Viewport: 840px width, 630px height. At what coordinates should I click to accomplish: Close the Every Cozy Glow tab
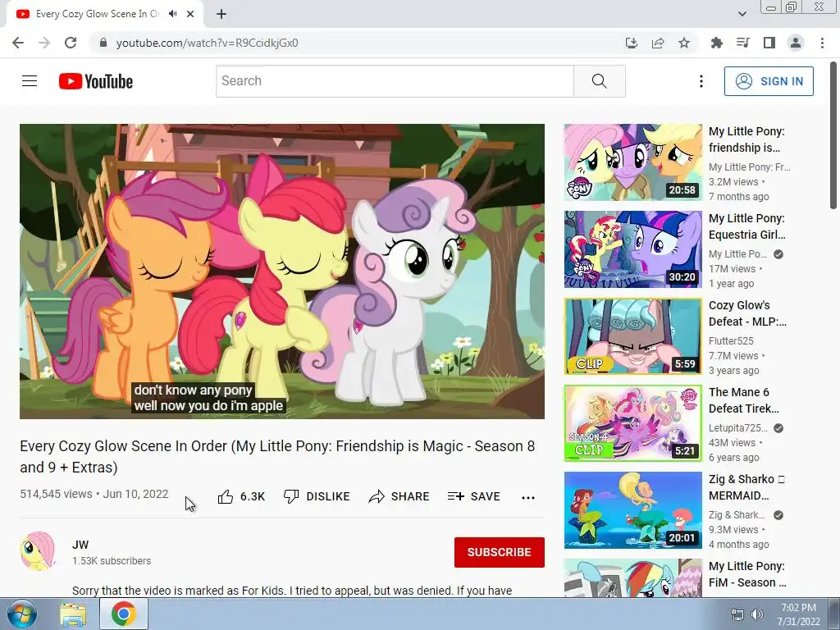point(190,14)
